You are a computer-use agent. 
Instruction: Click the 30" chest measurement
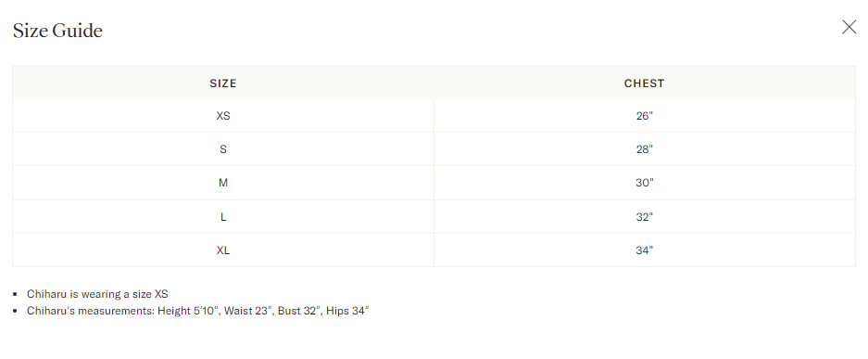click(x=645, y=183)
